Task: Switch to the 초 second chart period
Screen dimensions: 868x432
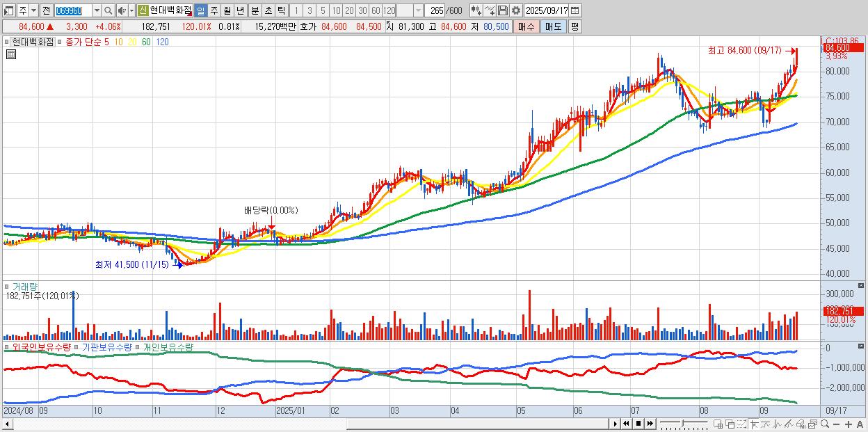Action: (x=268, y=10)
